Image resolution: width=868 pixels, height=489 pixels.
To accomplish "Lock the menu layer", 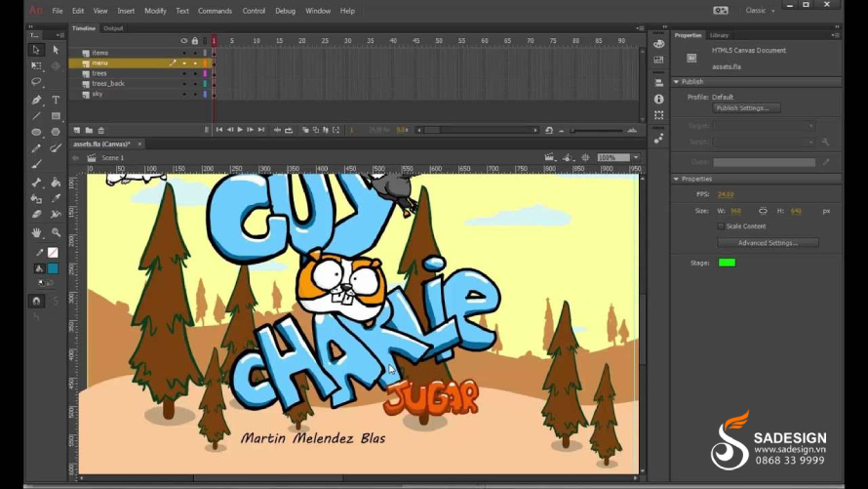I will 195,63.
